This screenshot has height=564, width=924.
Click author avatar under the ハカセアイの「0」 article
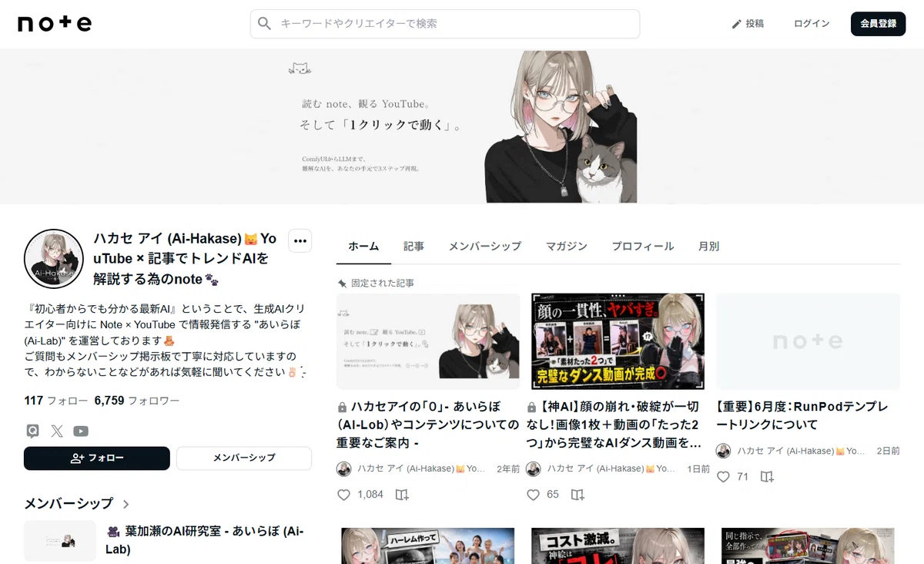point(344,468)
